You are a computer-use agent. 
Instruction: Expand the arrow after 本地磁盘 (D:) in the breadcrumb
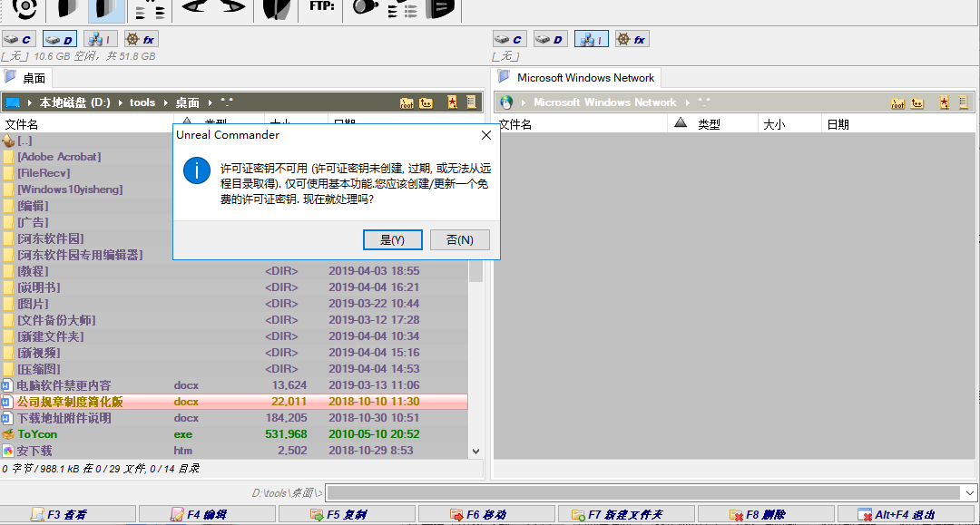tap(120, 102)
